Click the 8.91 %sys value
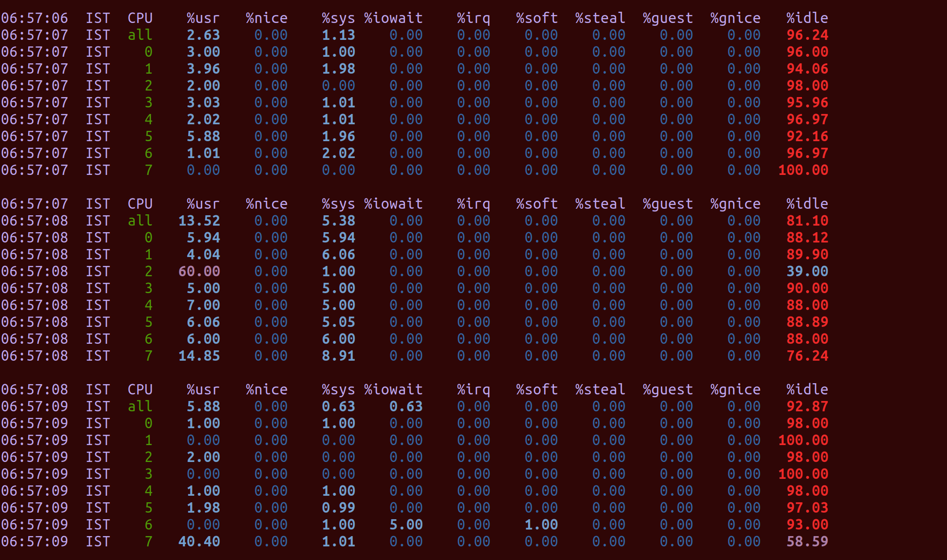This screenshot has width=947, height=560. click(338, 356)
